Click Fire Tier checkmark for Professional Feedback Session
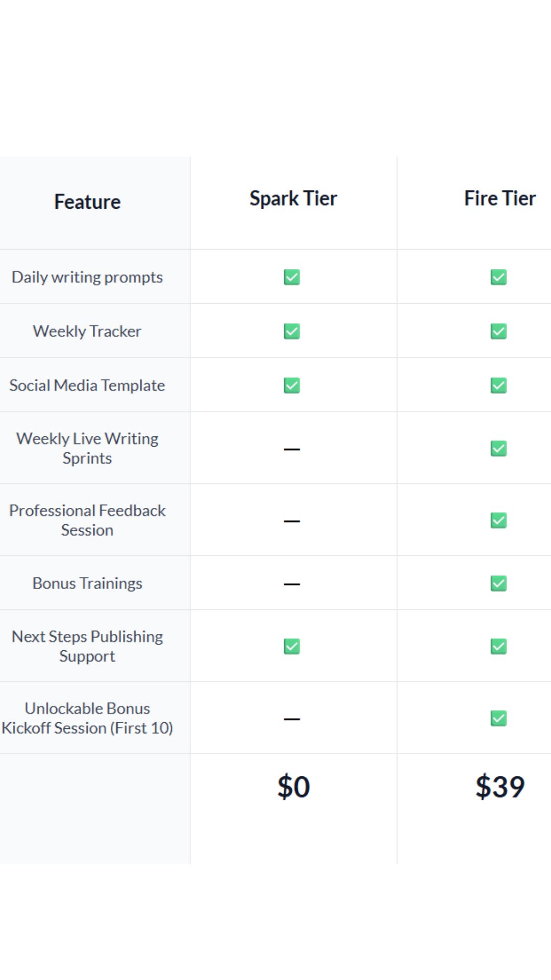 498,521
